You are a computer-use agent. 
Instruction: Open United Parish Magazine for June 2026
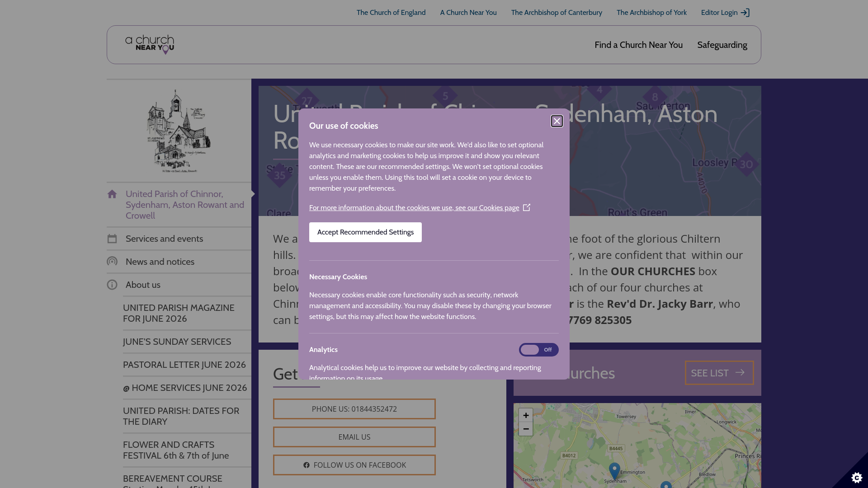tap(179, 313)
